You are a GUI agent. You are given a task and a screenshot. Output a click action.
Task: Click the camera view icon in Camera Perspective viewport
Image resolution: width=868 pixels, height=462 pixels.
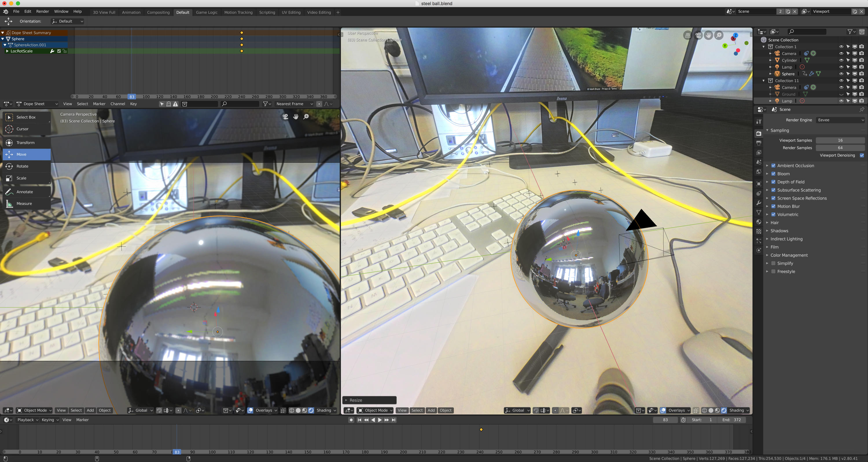coord(285,117)
